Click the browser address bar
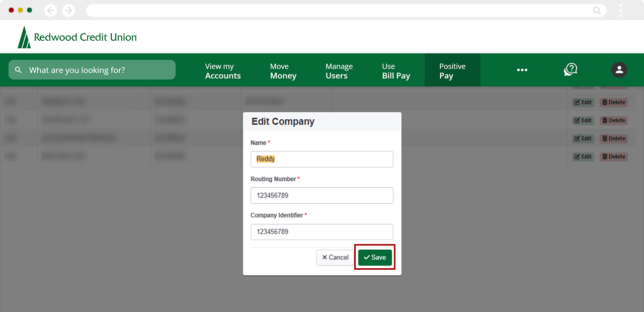 tap(346, 10)
